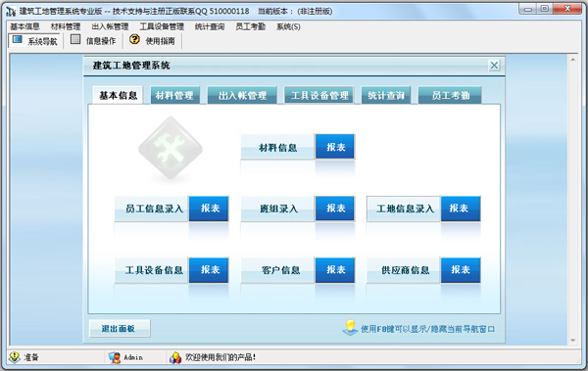Switch to the 材料管理 panel tab

[x=174, y=96]
